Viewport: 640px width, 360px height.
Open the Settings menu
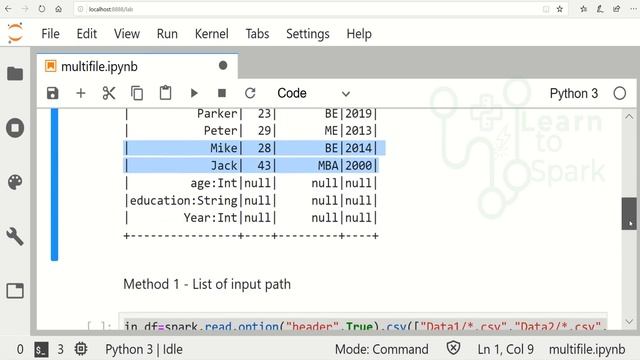[307, 33]
